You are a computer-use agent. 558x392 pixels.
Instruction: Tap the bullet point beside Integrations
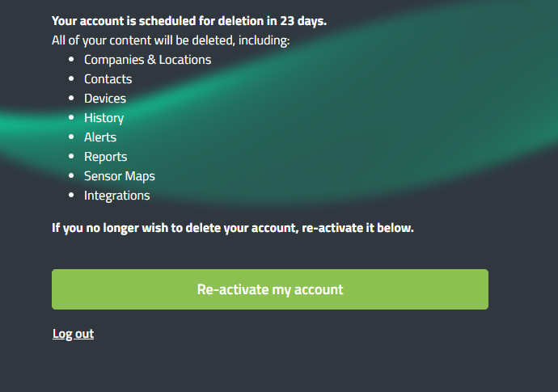[x=71, y=196]
